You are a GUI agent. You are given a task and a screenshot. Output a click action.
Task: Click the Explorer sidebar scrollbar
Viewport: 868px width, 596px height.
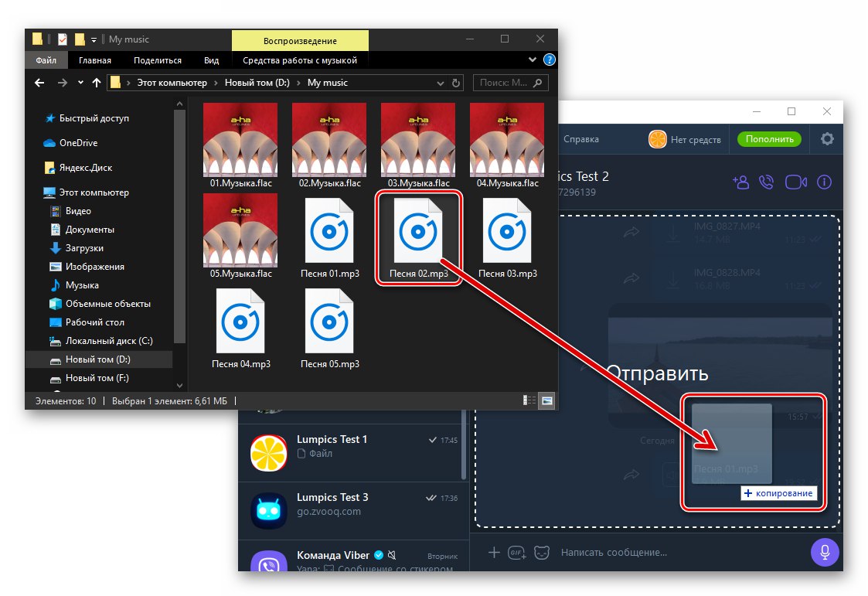tap(179, 227)
